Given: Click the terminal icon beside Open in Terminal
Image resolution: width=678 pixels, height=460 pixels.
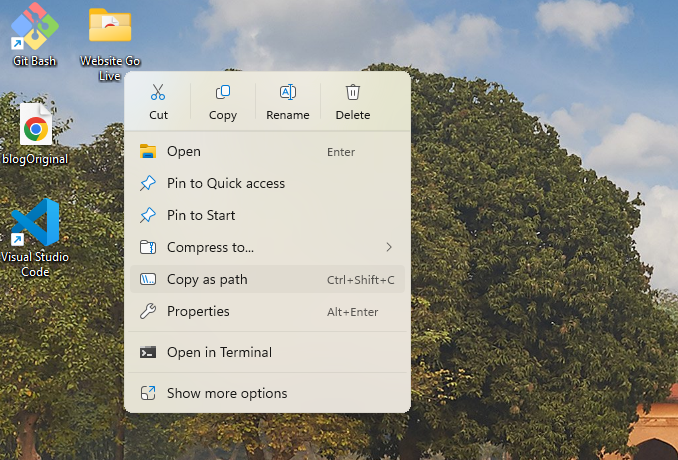Looking at the screenshot, I should (x=148, y=352).
